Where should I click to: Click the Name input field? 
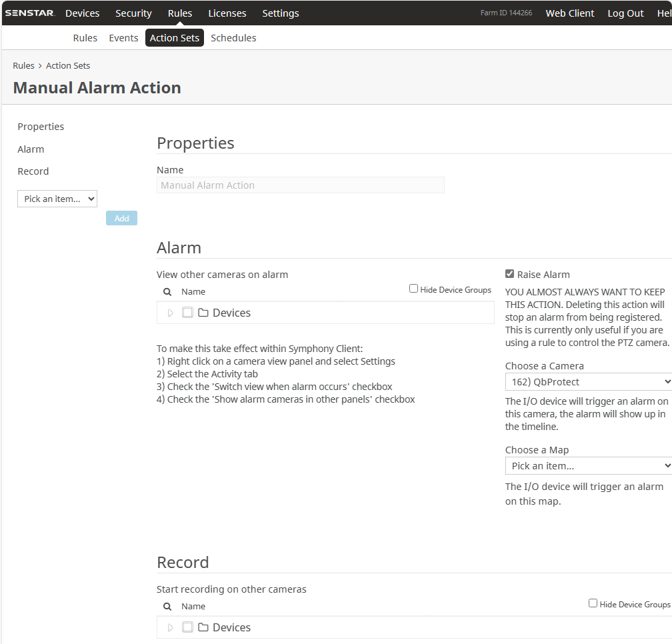click(300, 185)
